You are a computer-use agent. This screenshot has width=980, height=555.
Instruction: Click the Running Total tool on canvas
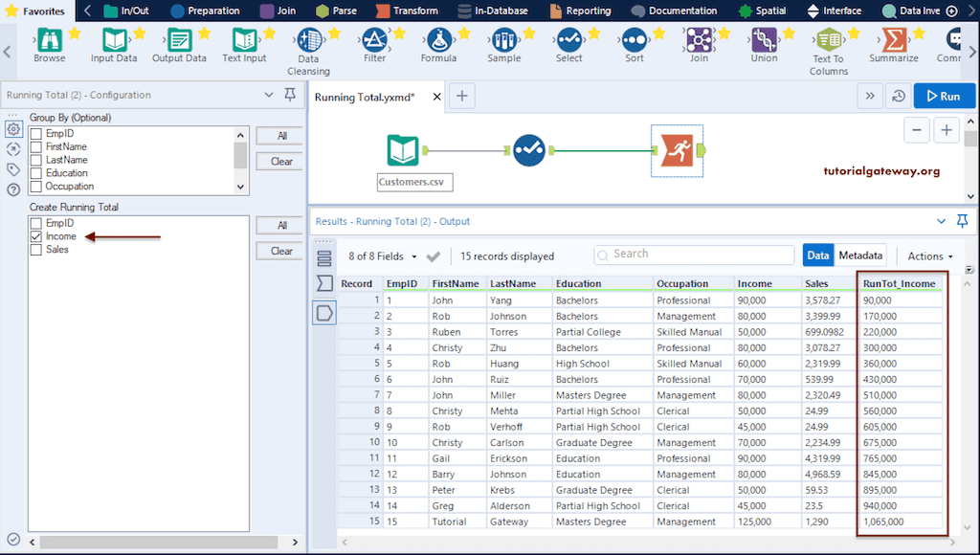coord(676,150)
